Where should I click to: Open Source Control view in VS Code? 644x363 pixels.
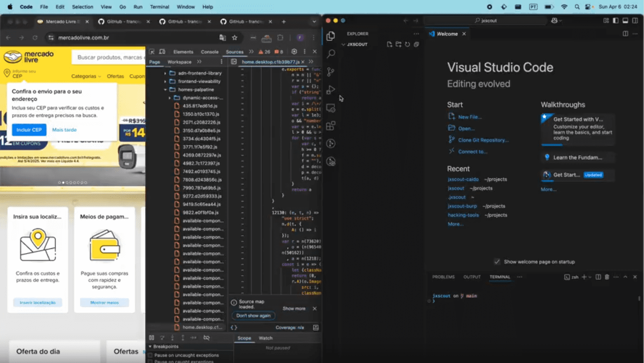[x=331, y=72]
